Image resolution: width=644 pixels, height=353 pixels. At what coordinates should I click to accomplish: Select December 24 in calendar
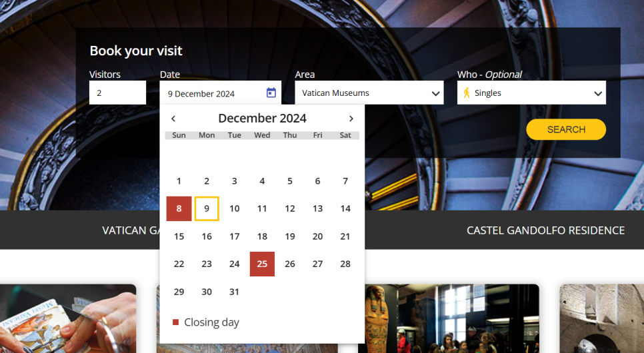click(234, 264)
